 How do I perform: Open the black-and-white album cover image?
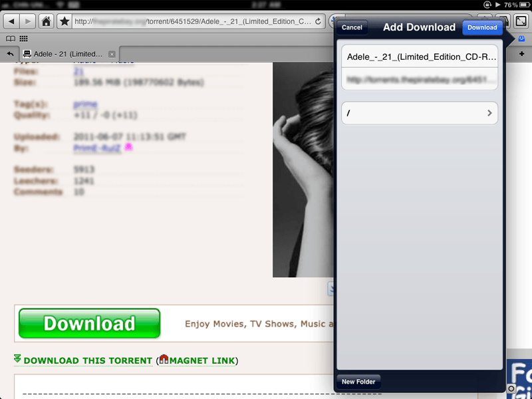(303, 170)
